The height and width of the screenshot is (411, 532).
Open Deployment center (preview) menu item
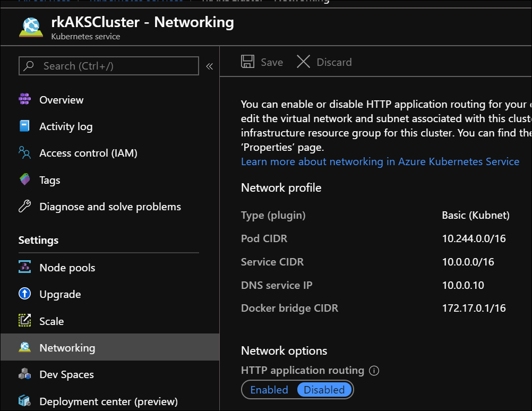(x=108, y=401)
